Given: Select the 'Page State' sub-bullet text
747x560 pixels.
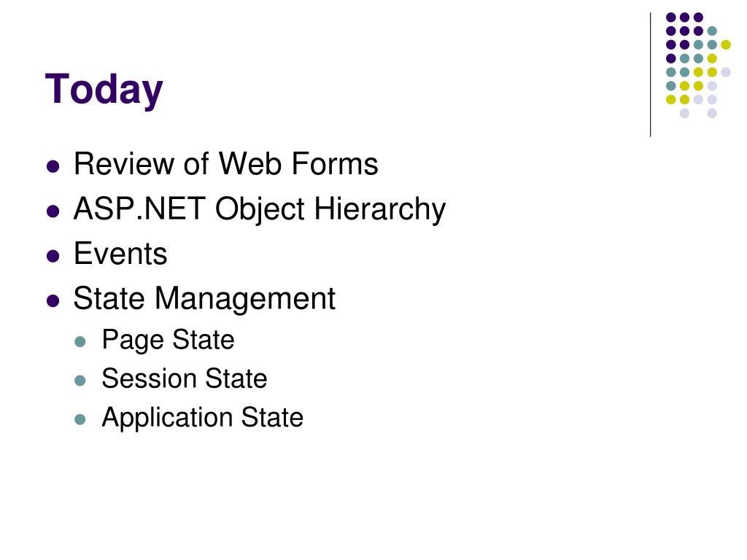Looking at the screenshot, I should coord(169,341).
